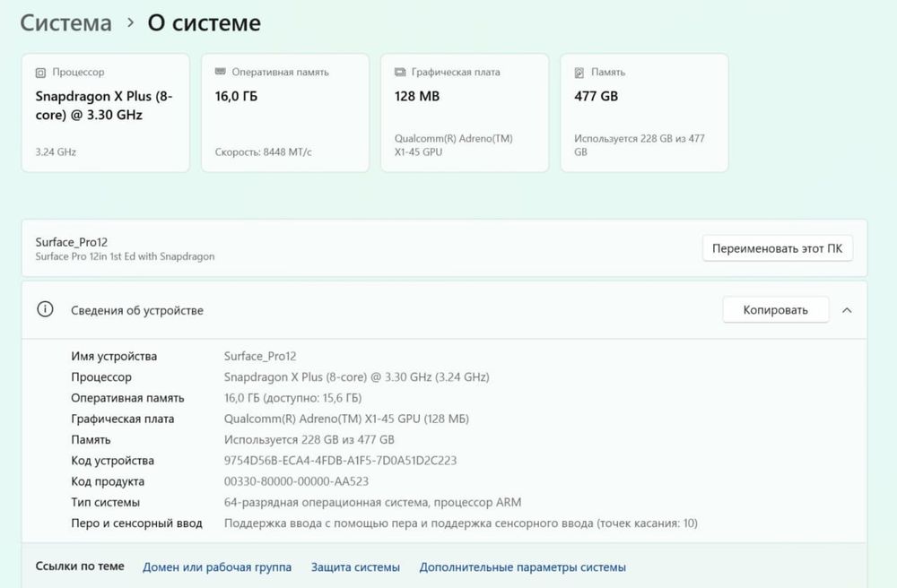Click Surface_Pro12 value in Имя устройства row

point(260,356)
